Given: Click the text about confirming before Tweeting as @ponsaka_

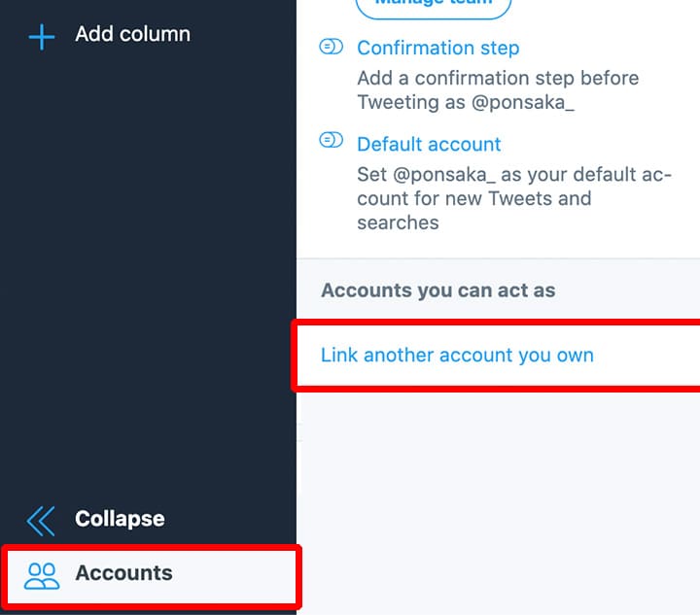Looking at the screenshot, I should click(x=498, y=90).
